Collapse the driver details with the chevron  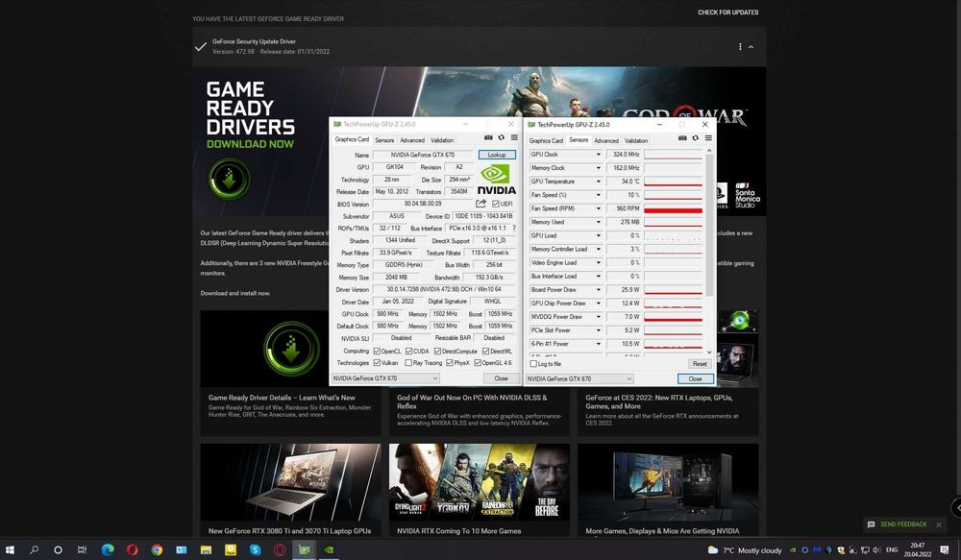coord(751,46)
